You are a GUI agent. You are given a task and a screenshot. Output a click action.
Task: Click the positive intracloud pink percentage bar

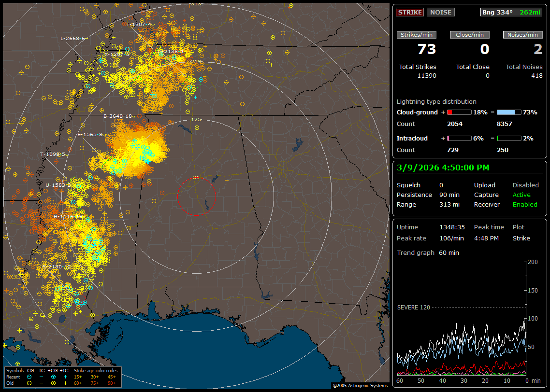tap(459, 138)
